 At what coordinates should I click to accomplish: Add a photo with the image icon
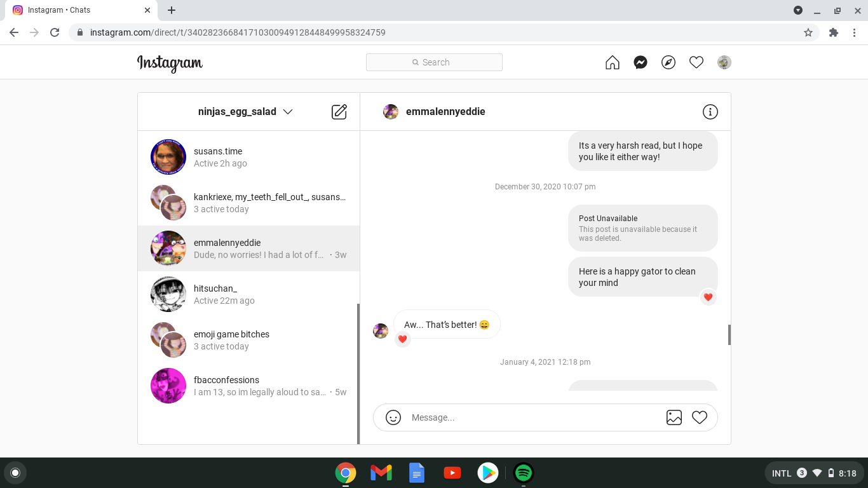pos(674,417)
